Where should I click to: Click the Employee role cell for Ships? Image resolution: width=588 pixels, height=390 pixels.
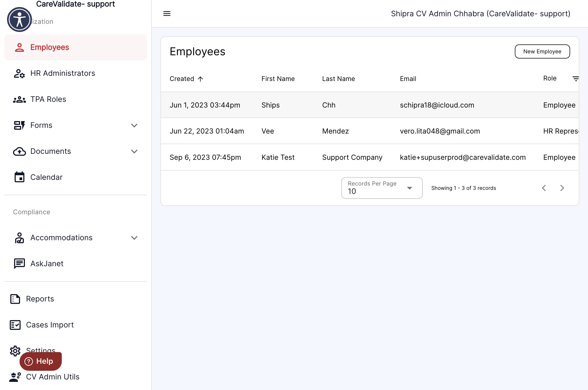point(559,105)
